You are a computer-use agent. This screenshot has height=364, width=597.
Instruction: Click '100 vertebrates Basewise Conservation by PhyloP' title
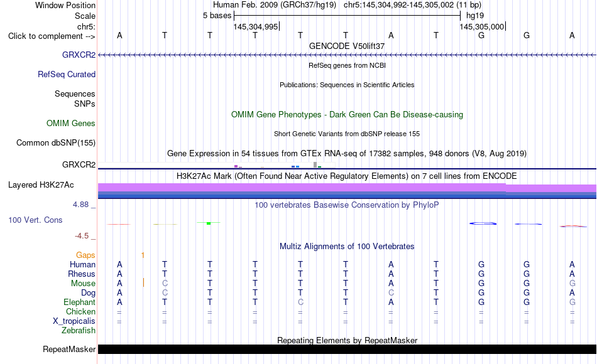(x=347, y=205)
